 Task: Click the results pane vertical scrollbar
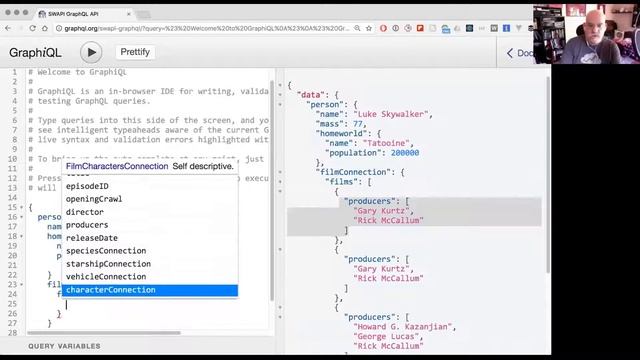548,176
